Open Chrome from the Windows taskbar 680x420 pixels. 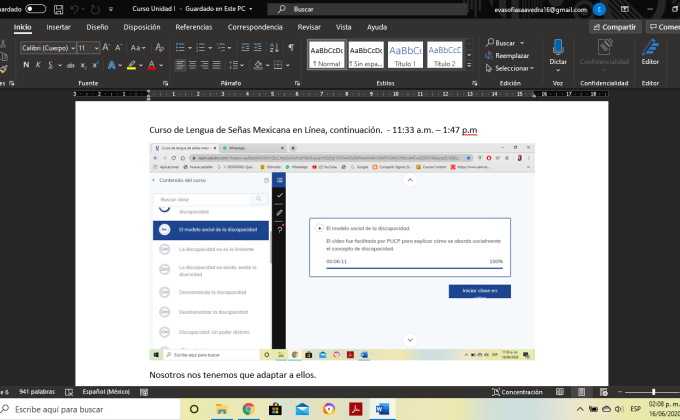248,409
